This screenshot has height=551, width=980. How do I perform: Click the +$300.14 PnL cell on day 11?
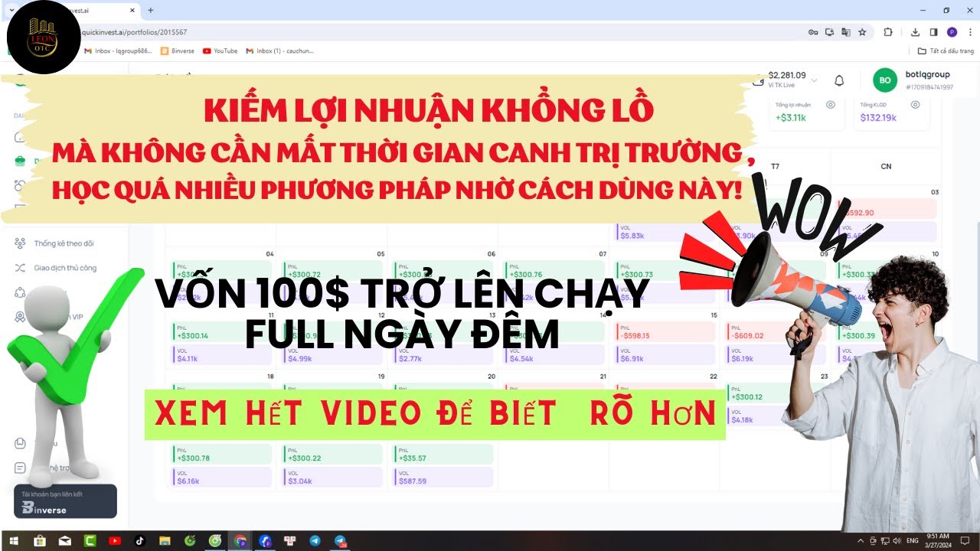pos(222,331)
